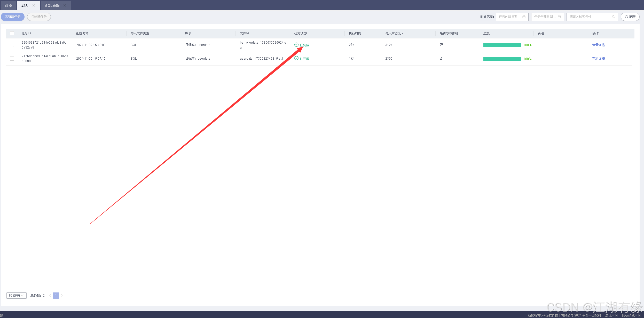Screen dimensions: 644x318
Task: Switch to the 首页 tab
Action: pyautogui.click(x=9, y=6)
